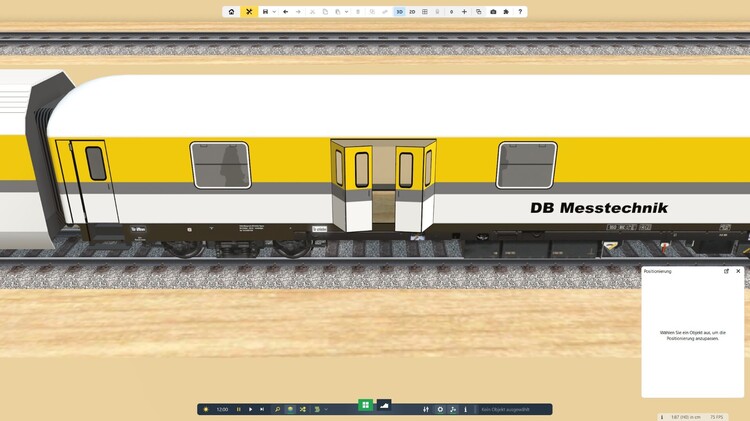Image resolution: width=750 pixels, height=421 pixels.
Task: Expand the save options dropdown arrow
Action: pos(274,12)
